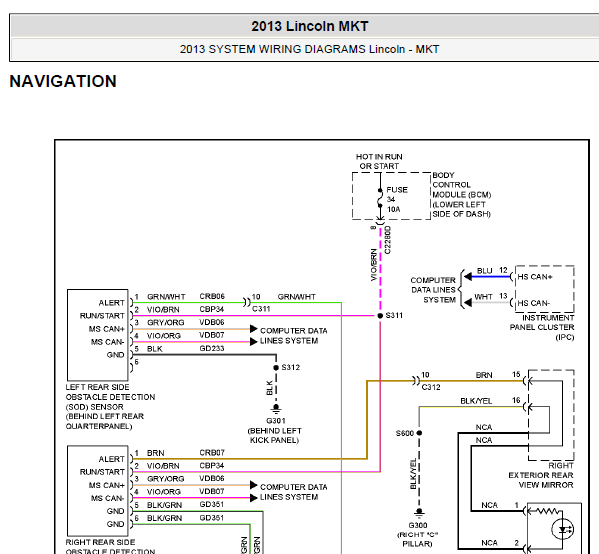The width and height of the screenshot is (599, 554).
Task: Click the LED diode symbol in mirror
Action: [563, 529]
